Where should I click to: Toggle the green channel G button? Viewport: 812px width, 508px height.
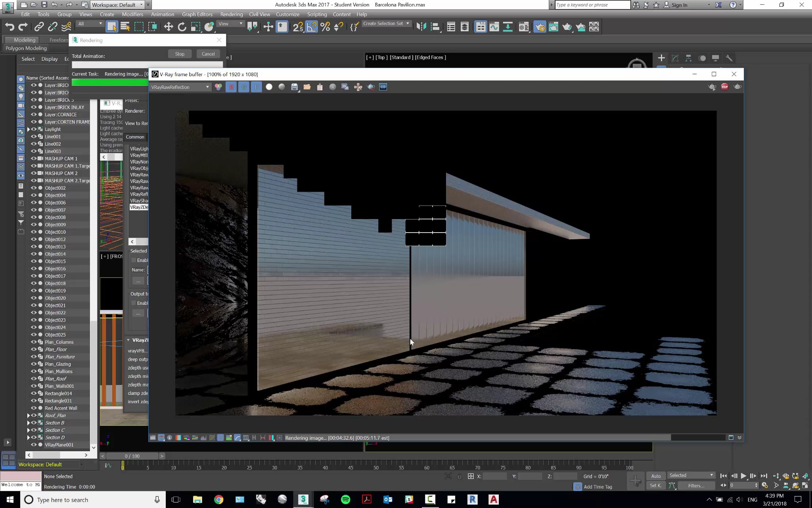click(x=244, y=87)
